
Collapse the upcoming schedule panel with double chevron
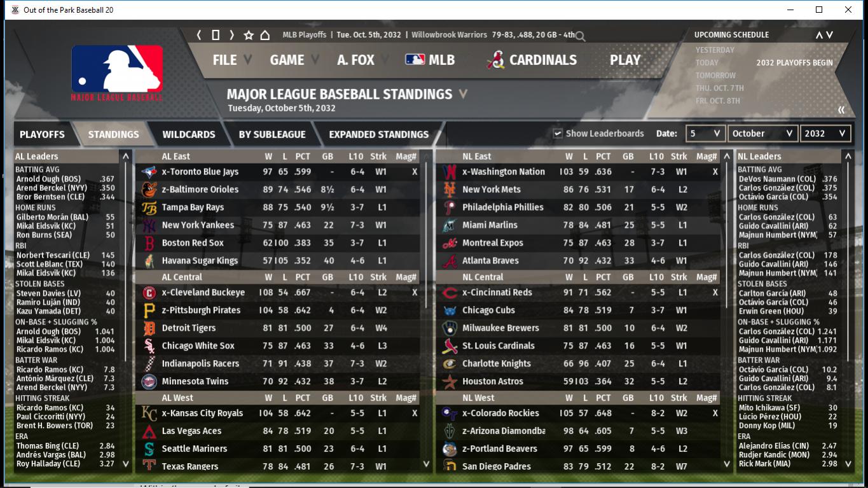pos(841,110)
